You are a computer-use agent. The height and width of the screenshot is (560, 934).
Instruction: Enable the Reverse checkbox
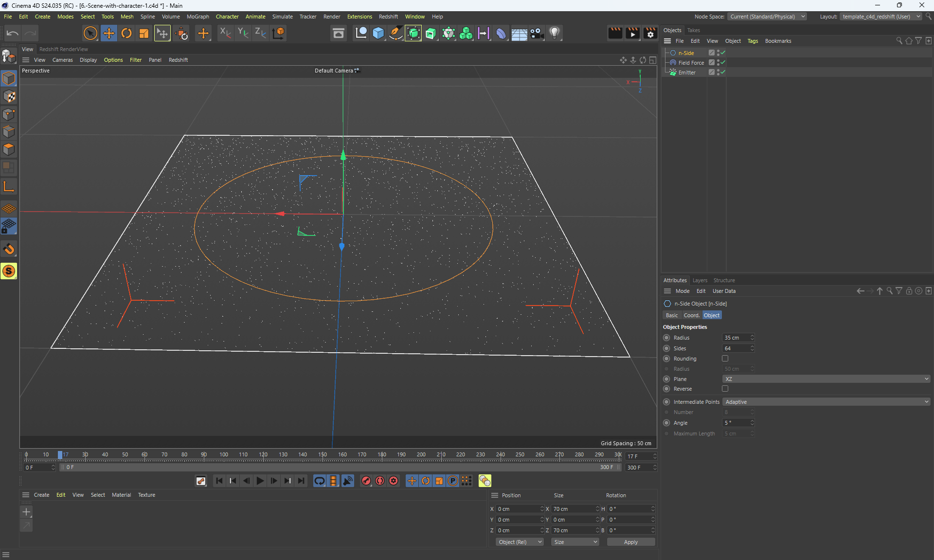tap(725, 389)
